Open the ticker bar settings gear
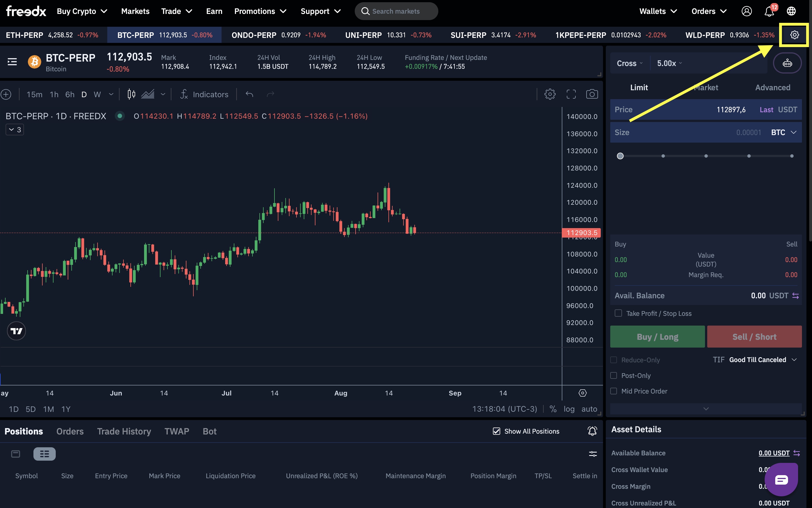812x508 pixels. (794, 35)
